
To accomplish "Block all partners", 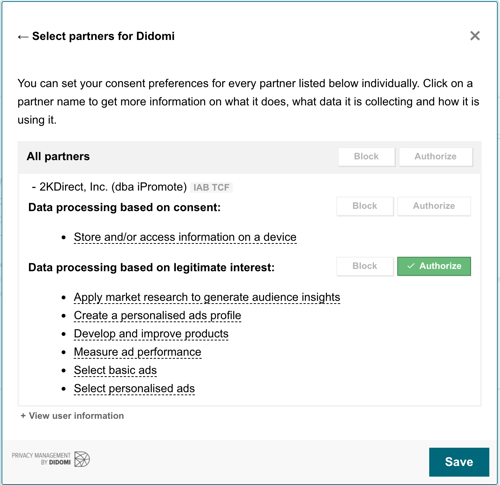I will coord(366,157).
